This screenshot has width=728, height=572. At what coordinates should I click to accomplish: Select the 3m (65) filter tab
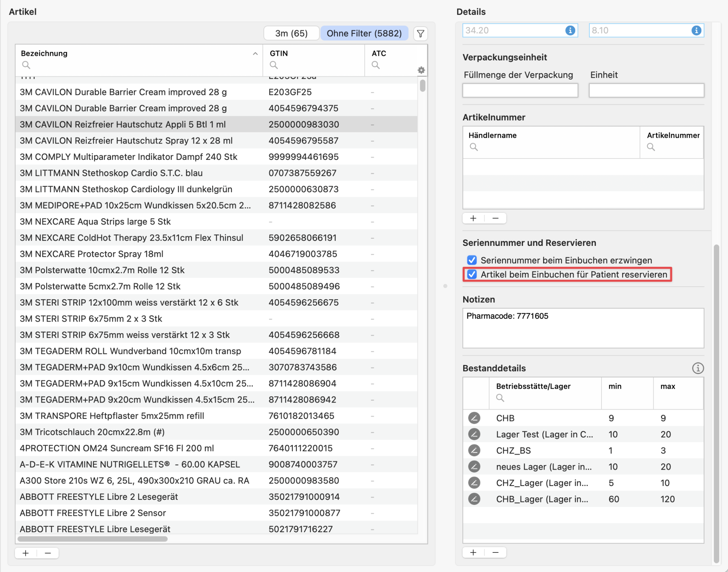coord(291,33)
